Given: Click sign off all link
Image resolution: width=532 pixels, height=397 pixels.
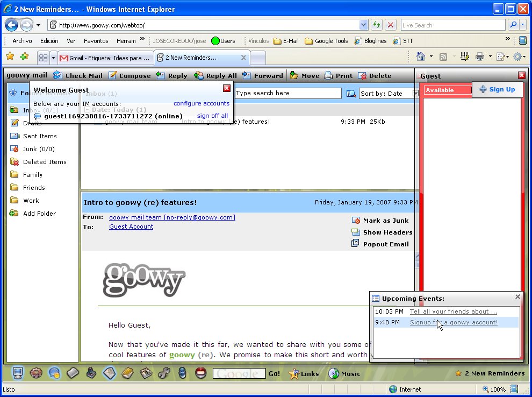Looking at the screenshot, I should pos(212,116).
